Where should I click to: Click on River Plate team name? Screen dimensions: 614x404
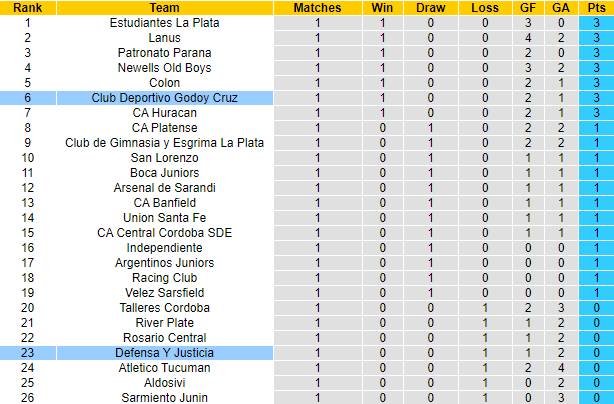coord(164,323)
